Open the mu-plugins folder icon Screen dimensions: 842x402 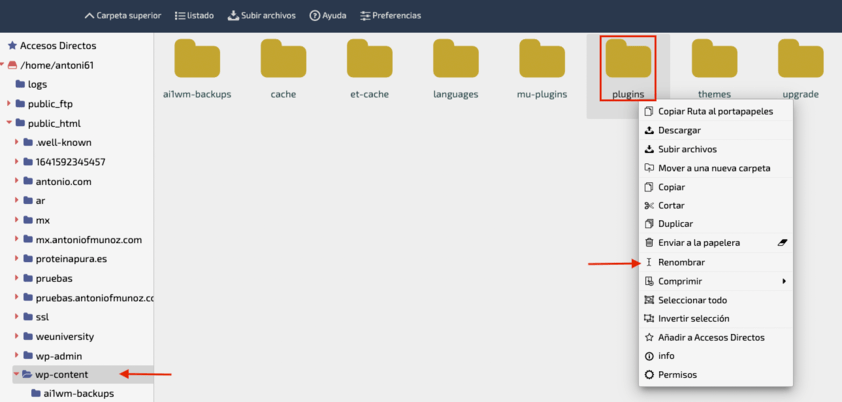(542, 58)
